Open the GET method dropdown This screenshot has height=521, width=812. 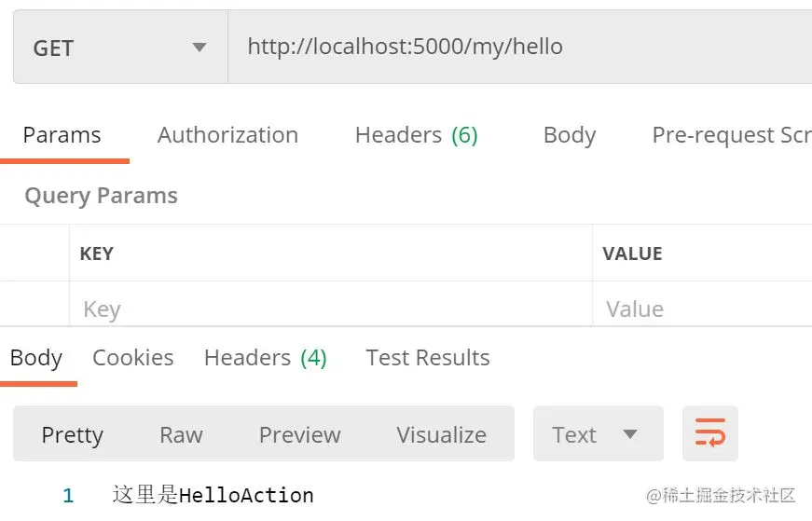point(120,48)
